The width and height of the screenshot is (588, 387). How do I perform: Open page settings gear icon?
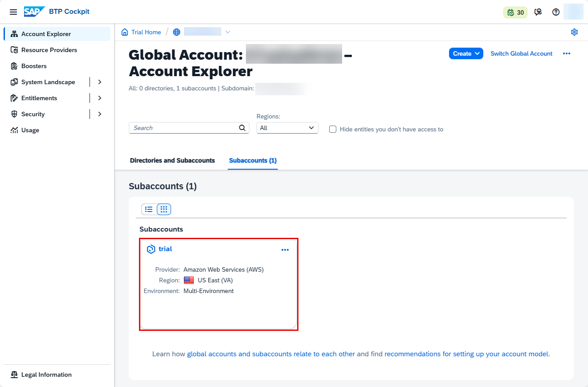point(574,32)
